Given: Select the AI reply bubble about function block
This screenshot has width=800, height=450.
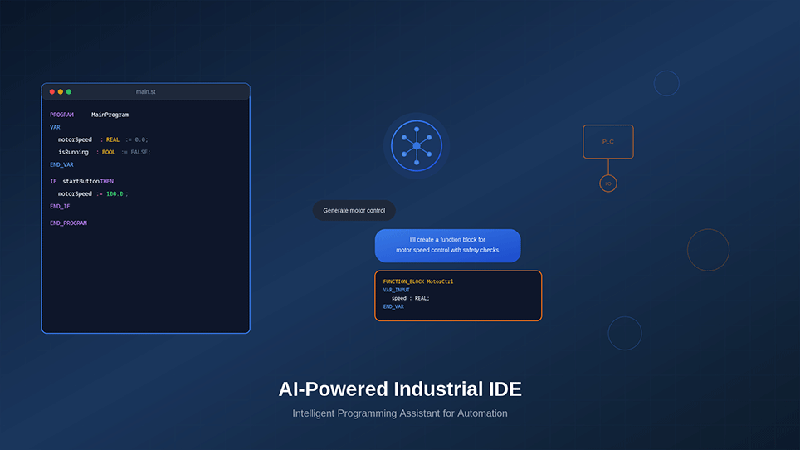Looking at the screenshot, I should 447,245.
